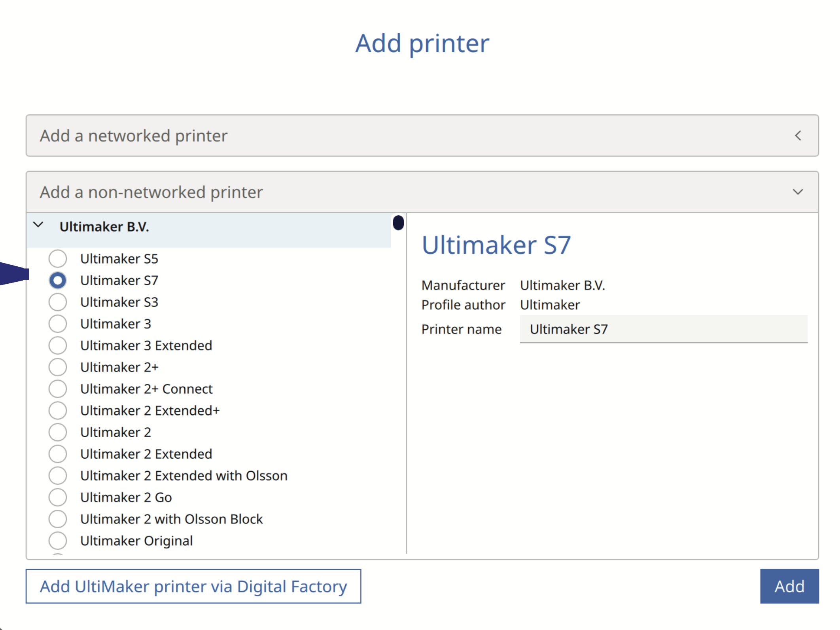
Task: Choose Ultimaker S3 printer option
Action: point(58,302)
